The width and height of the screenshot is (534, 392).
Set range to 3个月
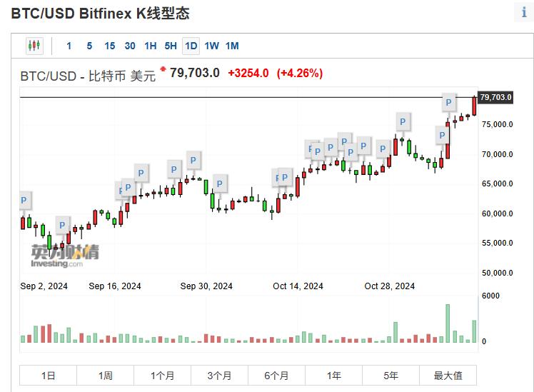coord(219,376)
